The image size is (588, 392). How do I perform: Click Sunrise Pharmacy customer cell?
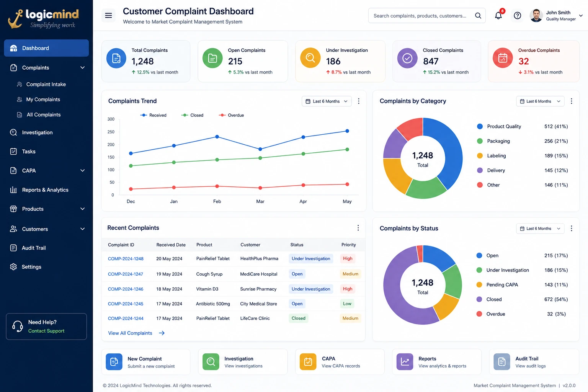(x=258, y=289)
